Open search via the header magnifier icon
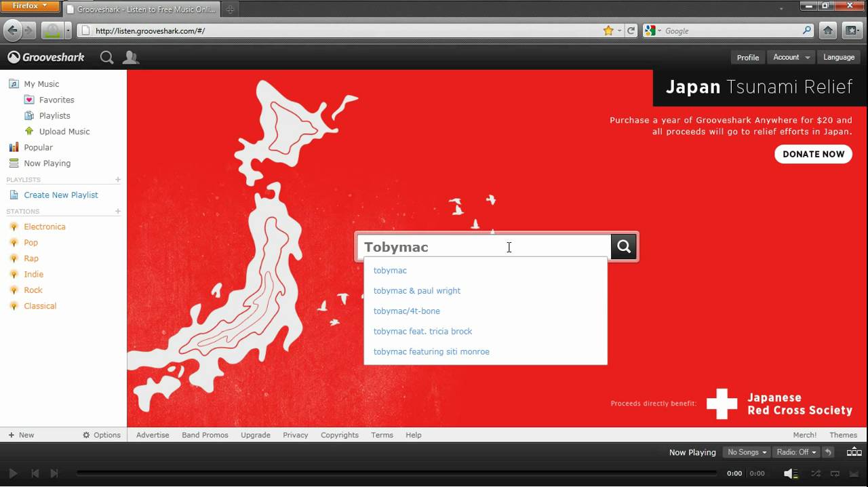This screenshot has height=487, width=868. coord(106,58)
